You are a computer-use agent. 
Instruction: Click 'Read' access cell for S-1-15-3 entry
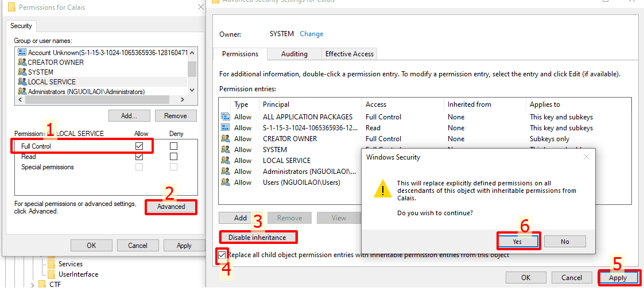(x=373, y=128)
